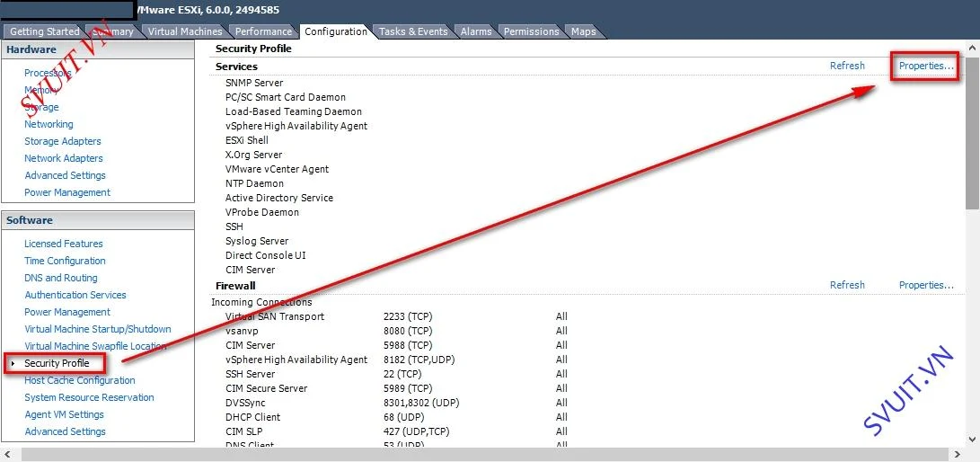Screen dimensions: 980x462
Task: Open Virtual Machine Startup/Shutdown settings
Action: (98, 329)
